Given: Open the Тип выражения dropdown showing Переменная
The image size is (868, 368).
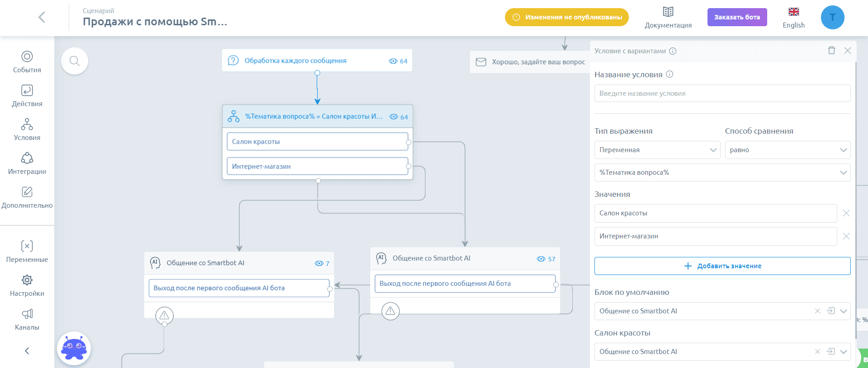Looking at the screenshot, I should (x=657, y=150).
